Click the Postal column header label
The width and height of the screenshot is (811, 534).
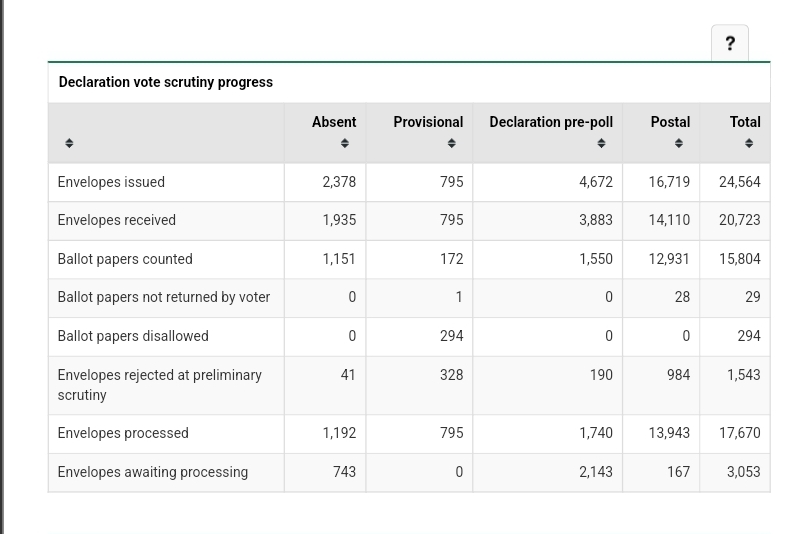pos(669,122)
